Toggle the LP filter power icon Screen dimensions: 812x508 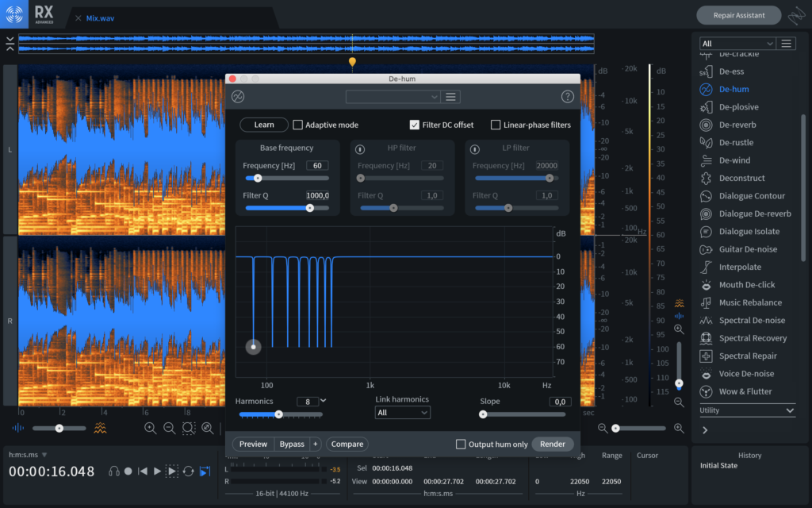[x=476, y=148]
